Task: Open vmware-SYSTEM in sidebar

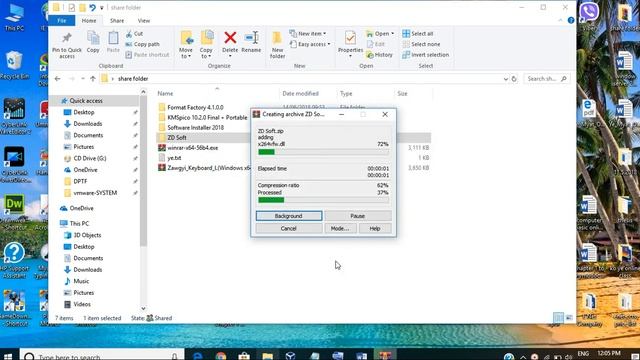Action: pos(95,193)
